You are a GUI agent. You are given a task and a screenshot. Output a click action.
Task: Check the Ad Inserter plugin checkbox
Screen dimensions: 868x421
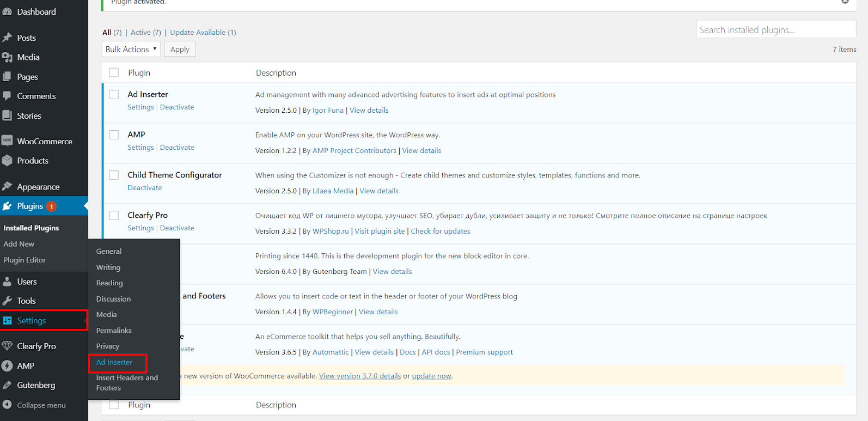tap(114, 94)
